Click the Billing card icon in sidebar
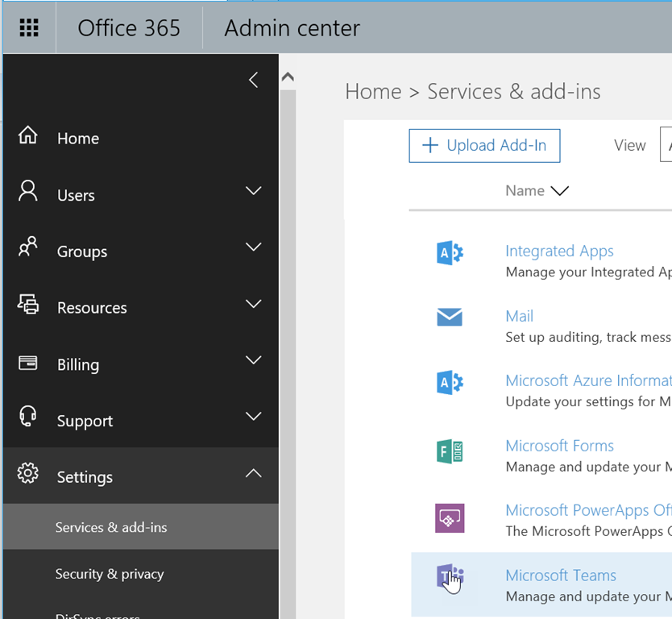The image size is (672, 619). pyautogui.click(x=28, y=363)
